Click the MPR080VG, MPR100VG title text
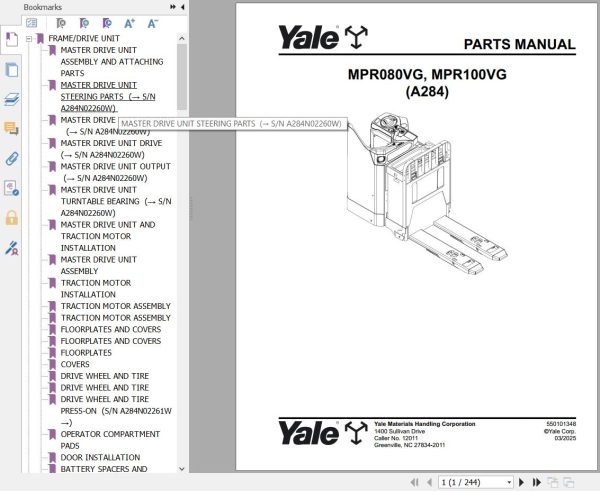This screenshot has width=600, height=491. click(x=427, y=74)
